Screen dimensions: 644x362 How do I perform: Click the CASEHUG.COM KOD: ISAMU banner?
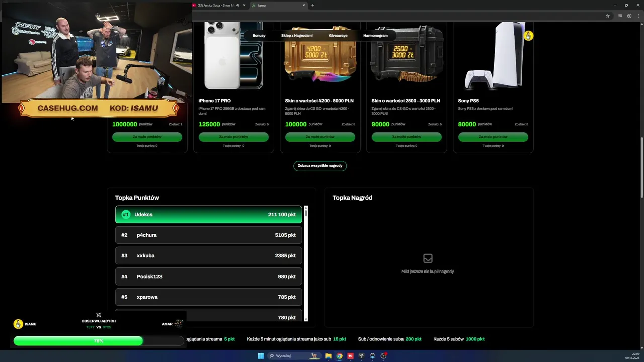(x=98, y=108)
